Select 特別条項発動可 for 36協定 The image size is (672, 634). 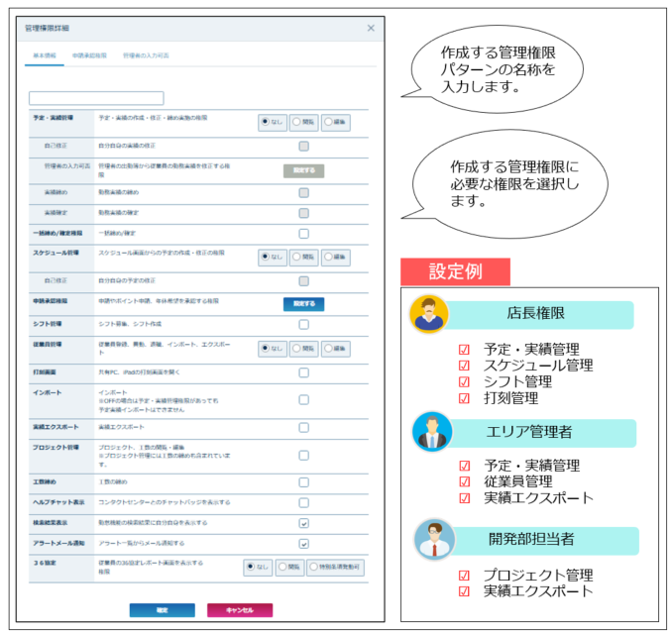point(336,568)
